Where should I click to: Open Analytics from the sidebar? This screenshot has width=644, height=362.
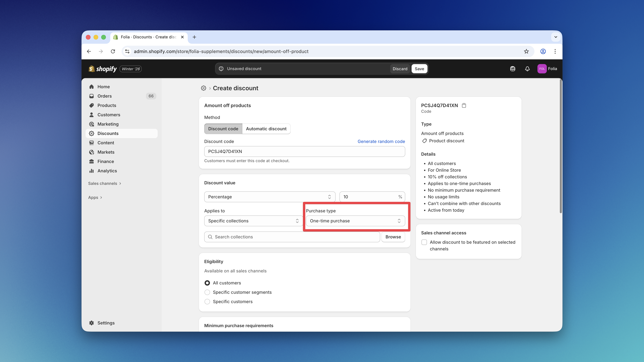click(x=107, y=171)
